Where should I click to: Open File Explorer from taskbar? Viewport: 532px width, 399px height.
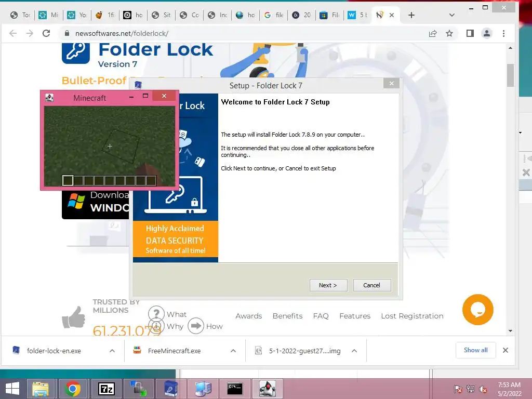[x=41, y=389]
